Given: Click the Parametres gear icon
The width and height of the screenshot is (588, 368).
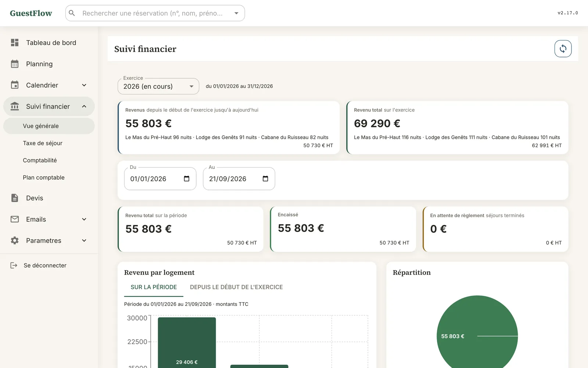Looking at the screenshot, I should (15, 241).
